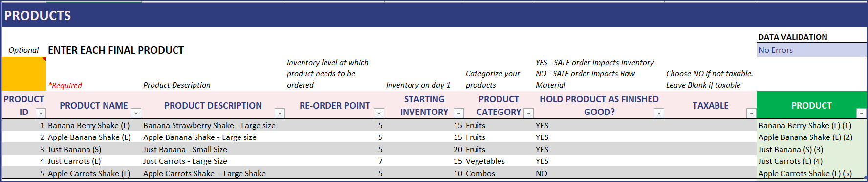The height and width of the screenshot is (182, 868).
Task: Open the Hold Product As Finished Good filter
Action: (x=659, y=114)
